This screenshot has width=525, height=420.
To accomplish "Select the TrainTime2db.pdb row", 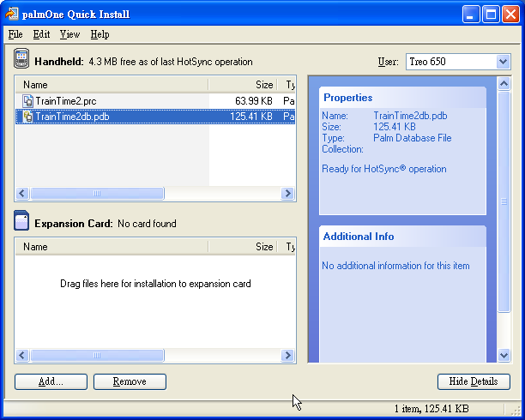I will [x=155, y=117].
